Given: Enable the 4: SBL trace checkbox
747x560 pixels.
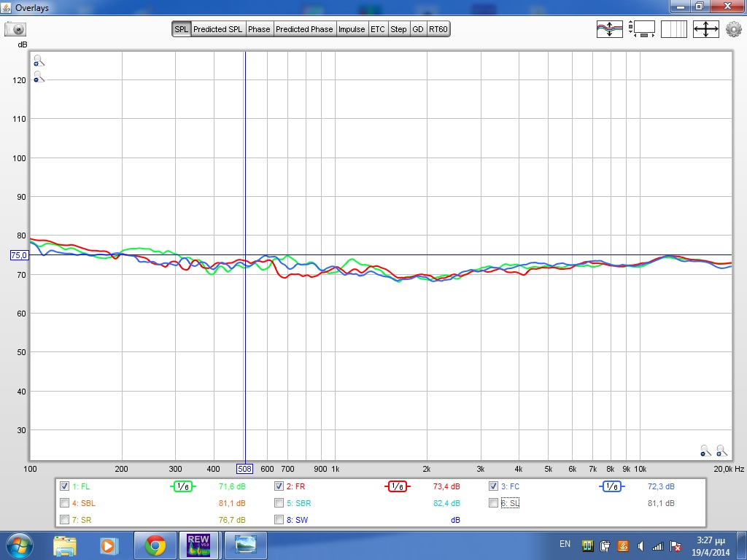Looking at the screenshot, I should coord(65,503).
